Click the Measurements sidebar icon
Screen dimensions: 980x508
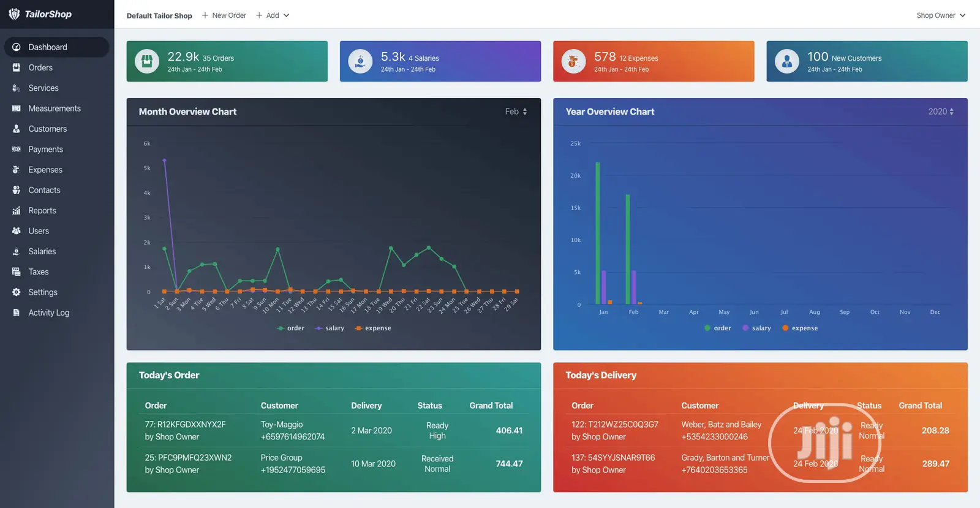click(17, 108)
